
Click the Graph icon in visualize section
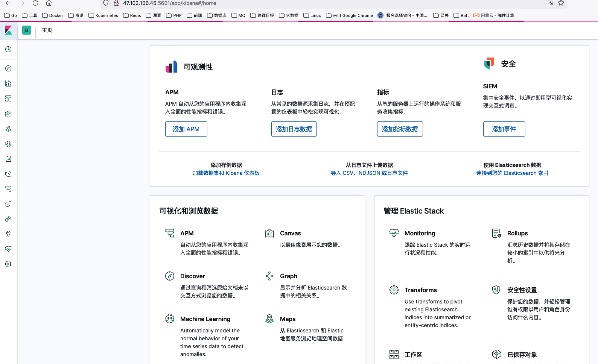pyautogui.click(x=269, y=276)
